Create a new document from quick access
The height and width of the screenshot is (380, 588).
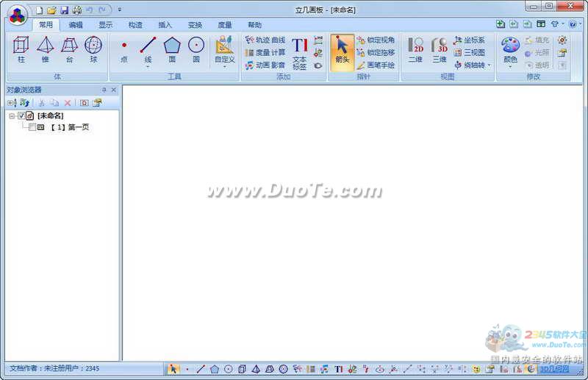(40, 10)
